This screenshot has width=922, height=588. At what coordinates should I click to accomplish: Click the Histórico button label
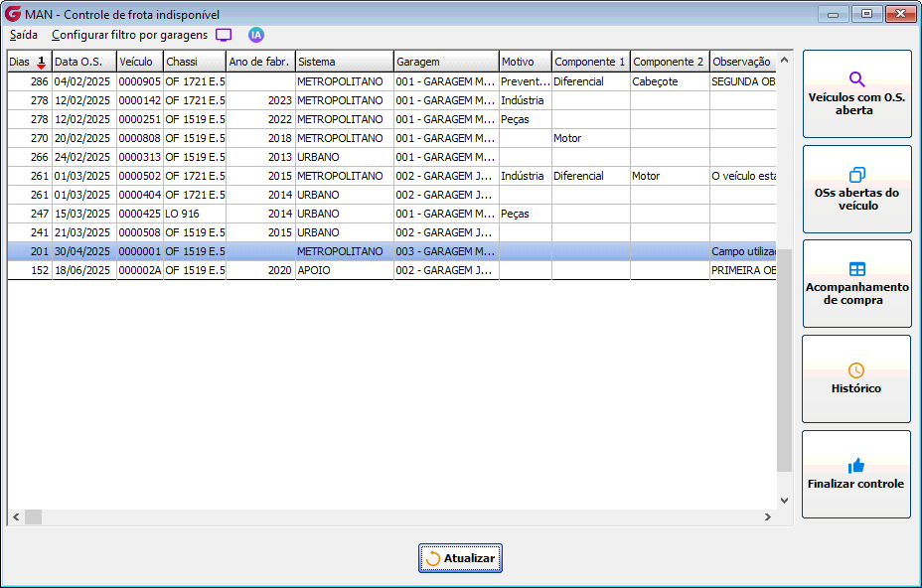pyautogui.click(x=856, y=388)
